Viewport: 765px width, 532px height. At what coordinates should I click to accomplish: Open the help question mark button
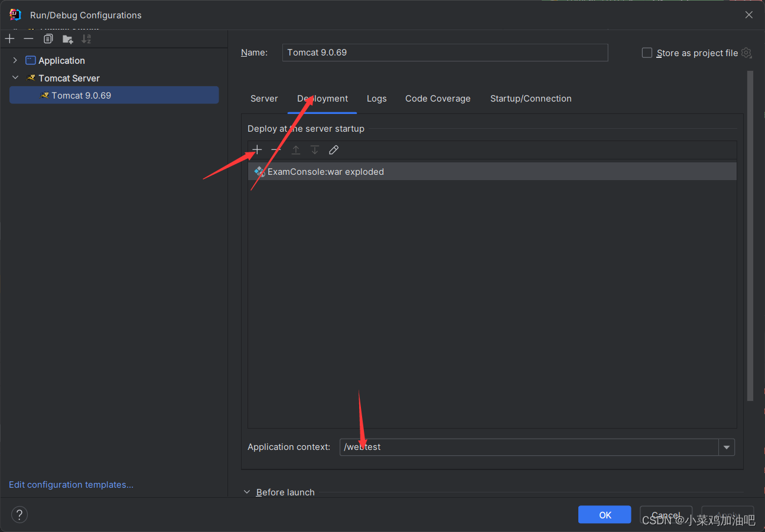click(x=19, y=514)
